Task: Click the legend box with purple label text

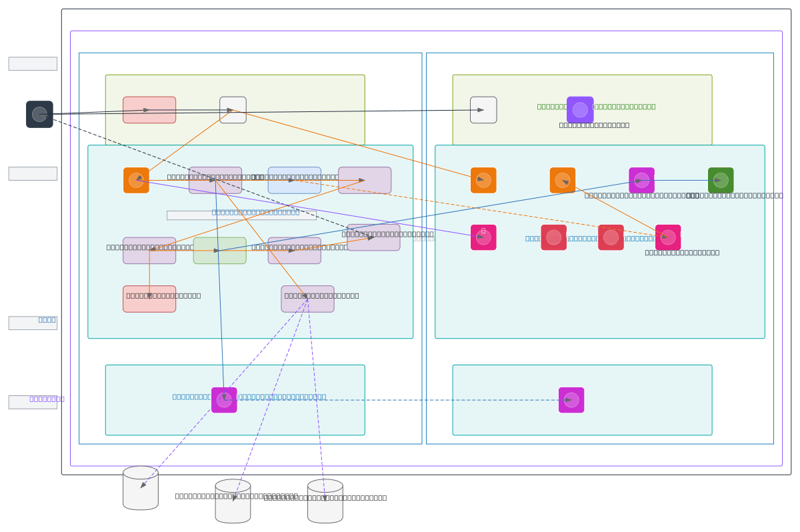Action: point(33,402)
